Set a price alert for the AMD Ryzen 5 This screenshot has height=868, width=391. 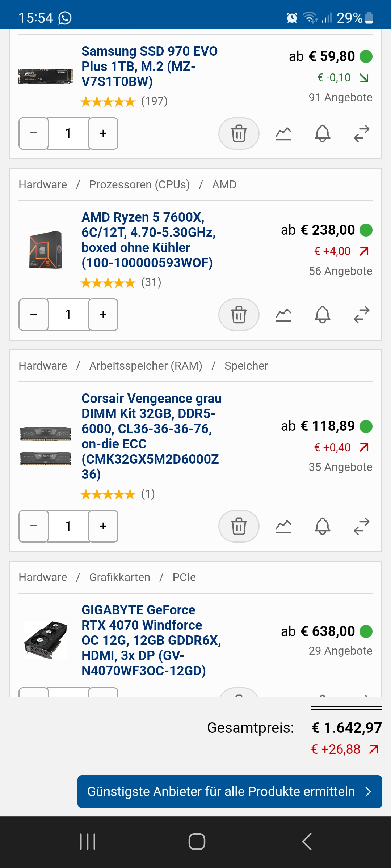[323, 315]
